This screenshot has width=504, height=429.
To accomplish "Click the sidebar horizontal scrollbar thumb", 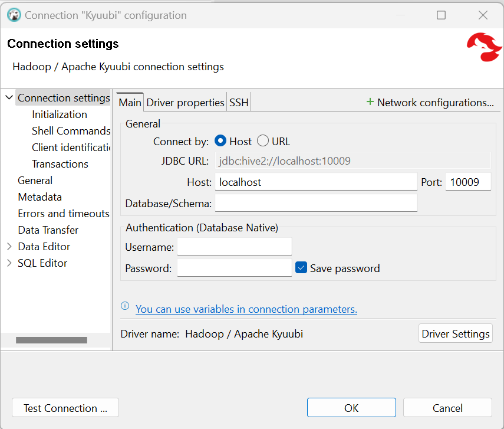I will coord(51,340).
